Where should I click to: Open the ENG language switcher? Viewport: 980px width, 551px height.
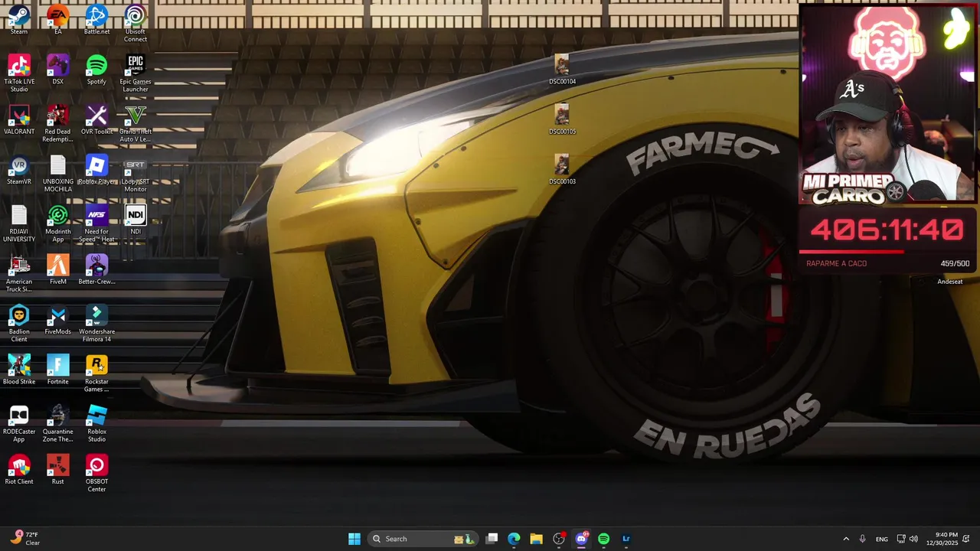tap(882, 539)
